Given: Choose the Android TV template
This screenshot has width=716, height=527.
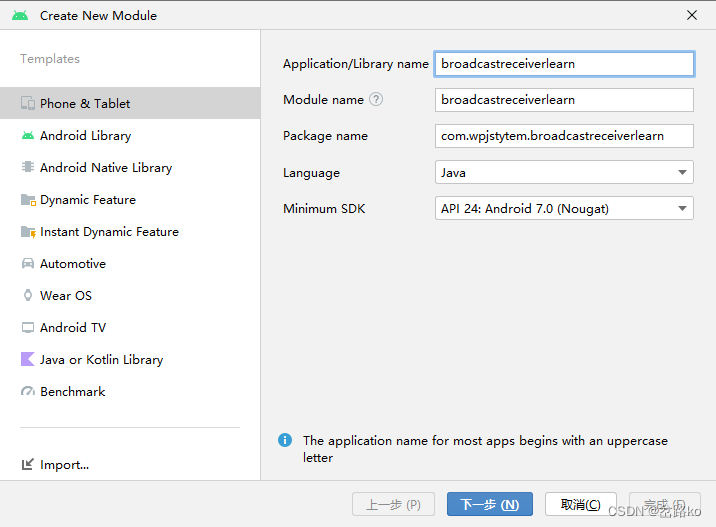Looking at the screenshot, I should point(130,327).
